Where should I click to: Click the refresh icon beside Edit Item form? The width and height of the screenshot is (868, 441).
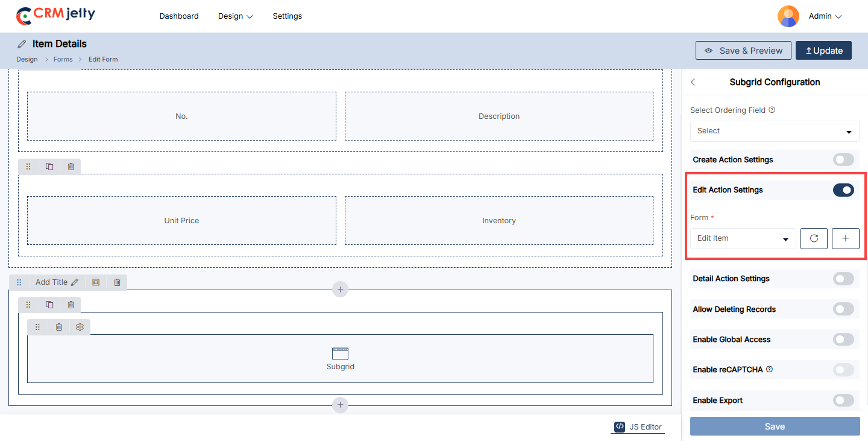[x=814, y=238]
